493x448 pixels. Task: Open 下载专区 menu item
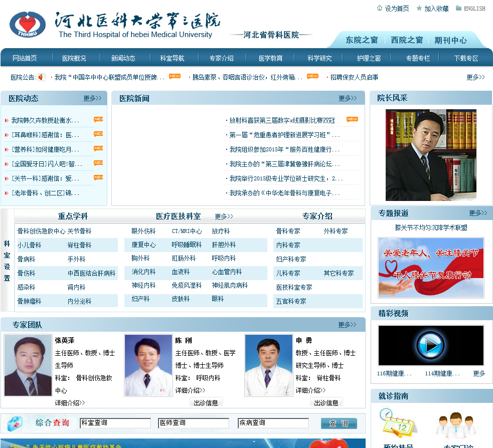(466, 58)
